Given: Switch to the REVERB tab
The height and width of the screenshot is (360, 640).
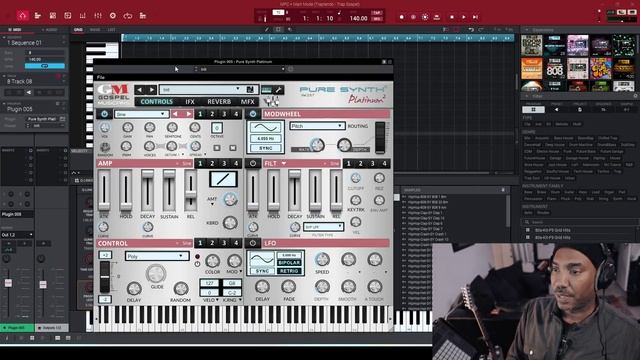Looking at the screenshot, I should tap(219, 102).
